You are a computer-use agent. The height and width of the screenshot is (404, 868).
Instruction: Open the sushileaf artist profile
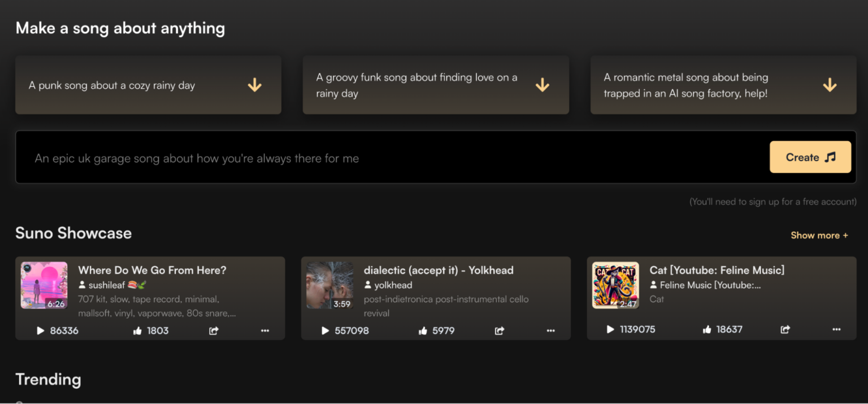[106, 285]
